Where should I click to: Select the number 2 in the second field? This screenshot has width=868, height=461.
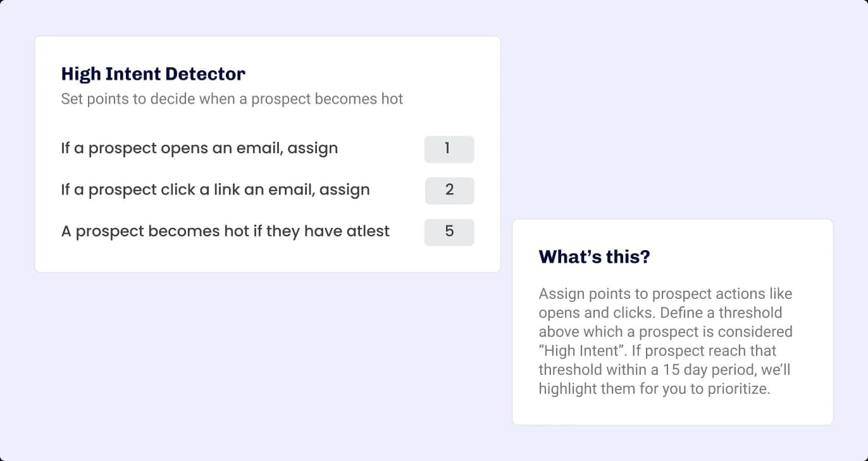pyautogui.click(x=449, y=191)
